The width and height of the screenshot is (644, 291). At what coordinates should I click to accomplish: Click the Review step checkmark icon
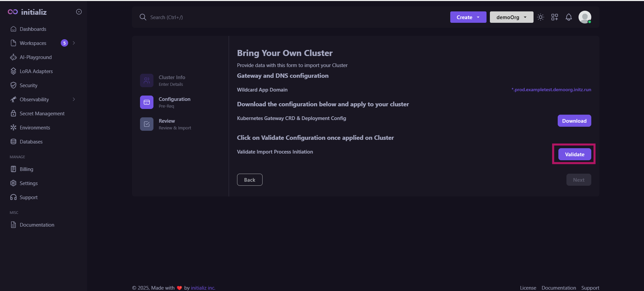147,124
